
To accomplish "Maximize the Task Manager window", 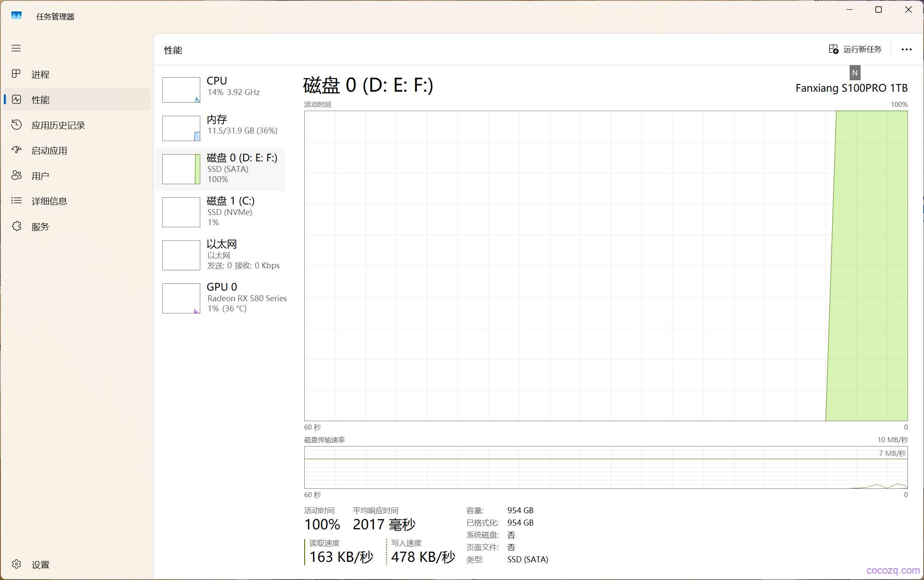I will point(878,10).
